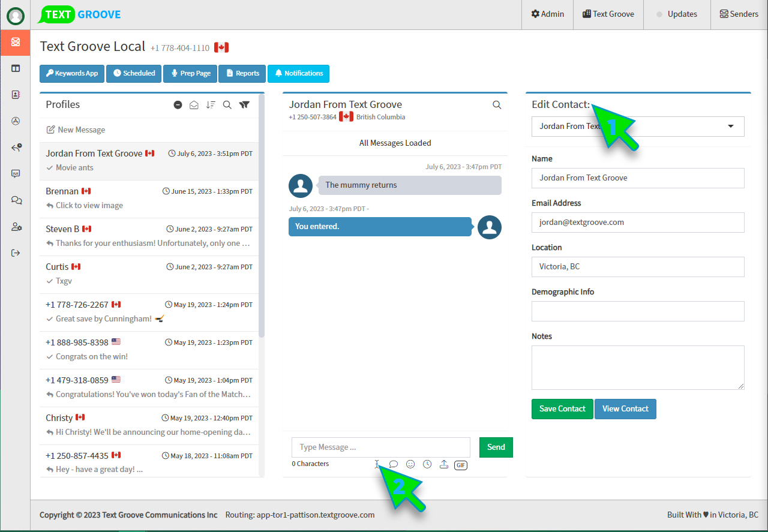Click the Notifications button
The width and height of the screenshot is (768, 532).
point(298,73)
